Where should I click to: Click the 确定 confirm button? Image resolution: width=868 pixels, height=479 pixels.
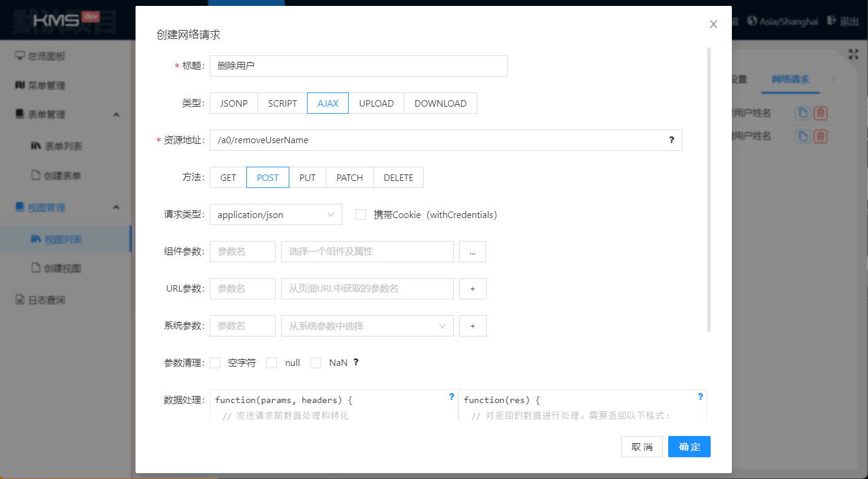tap(689, 447)
